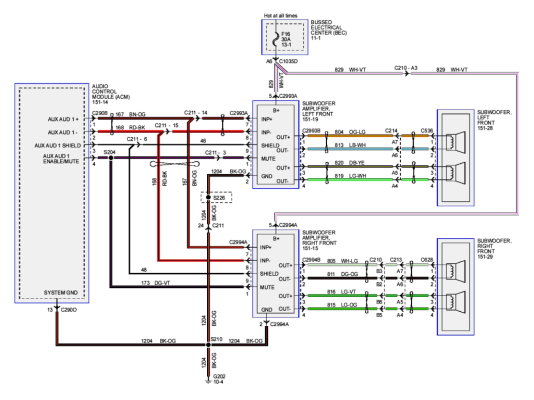This screenshot has height=400, width=534.
Task: Click the 173 DG-VT wire label
Action: point(155,283)
